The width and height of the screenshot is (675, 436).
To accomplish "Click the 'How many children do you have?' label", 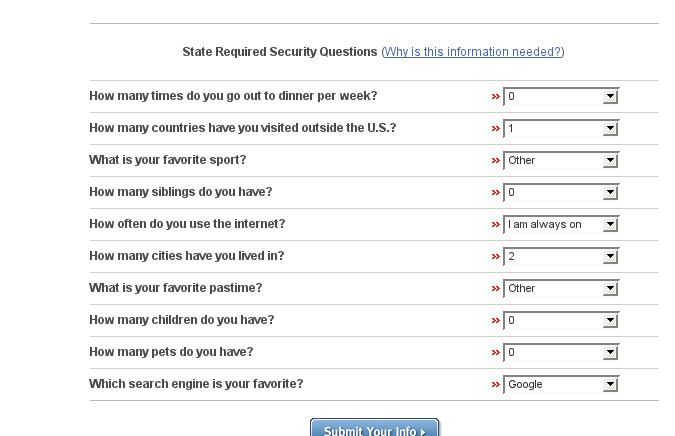I will point(181,320).
